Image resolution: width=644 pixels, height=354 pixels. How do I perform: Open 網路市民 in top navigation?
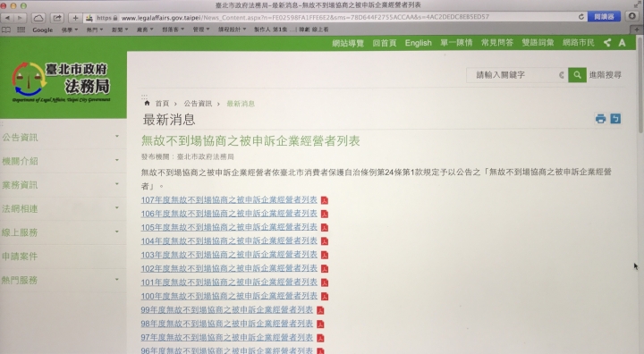(579, 43)
